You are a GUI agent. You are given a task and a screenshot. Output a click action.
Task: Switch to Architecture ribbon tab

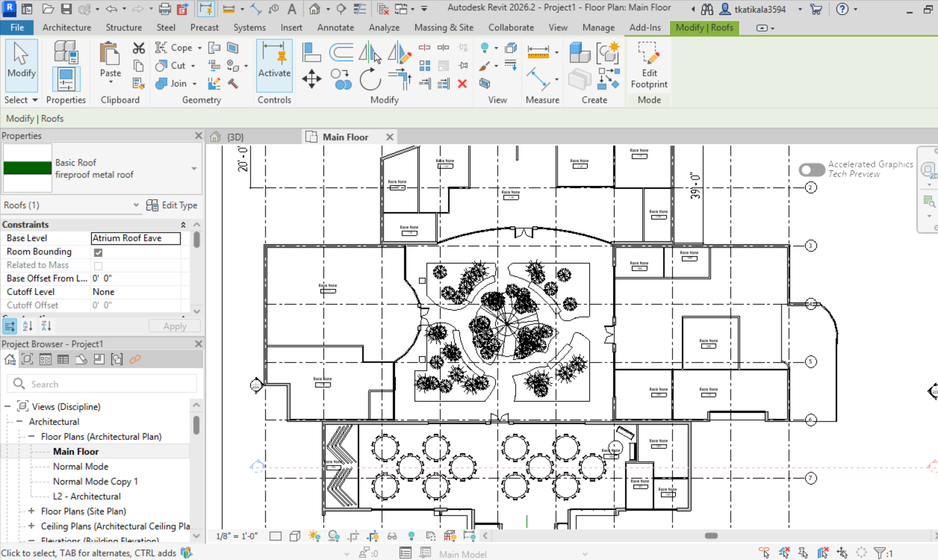tap(67, 27)
